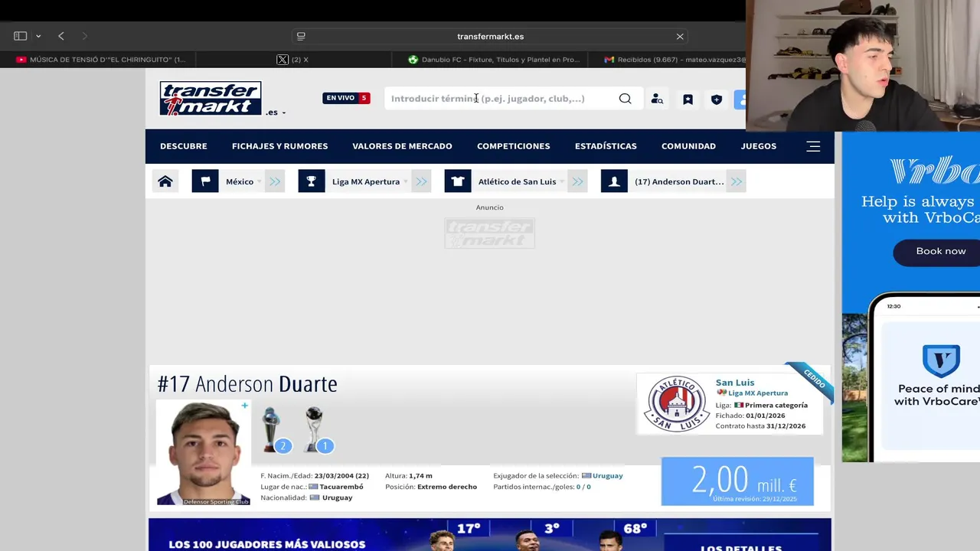The height and width of the screenshot is (551, 980).
Task: Click the person icon beside Anderson Duarte breadcrumb
Action: tap(614, 181)
